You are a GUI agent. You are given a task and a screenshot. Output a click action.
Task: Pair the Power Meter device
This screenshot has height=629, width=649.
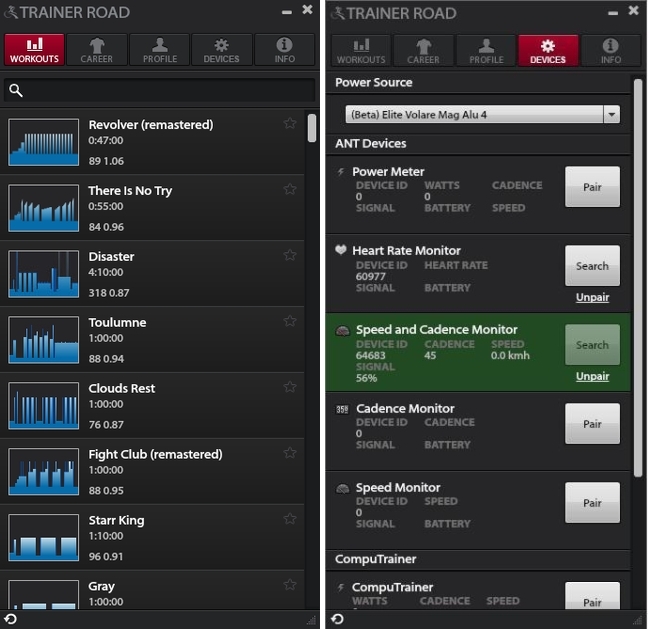592,187
